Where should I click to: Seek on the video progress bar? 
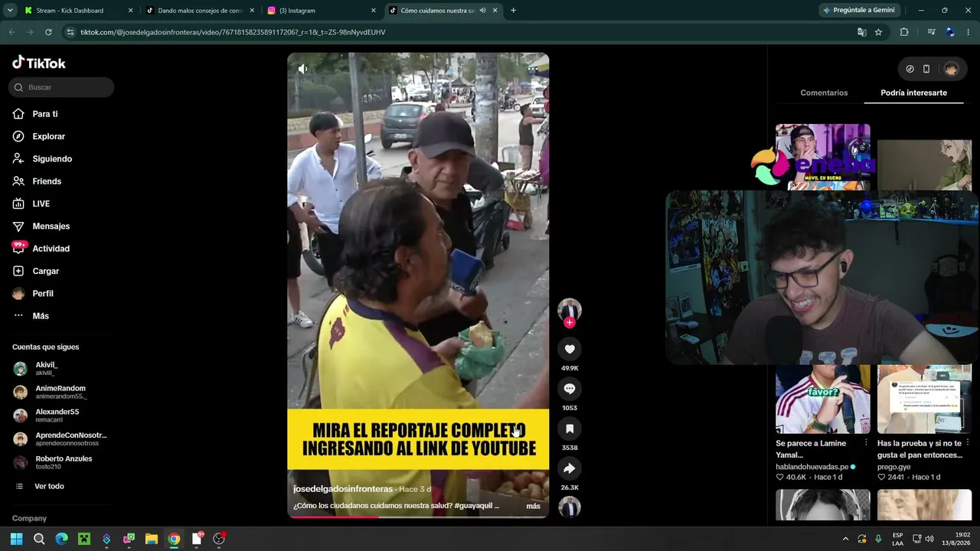pos(418,517)
